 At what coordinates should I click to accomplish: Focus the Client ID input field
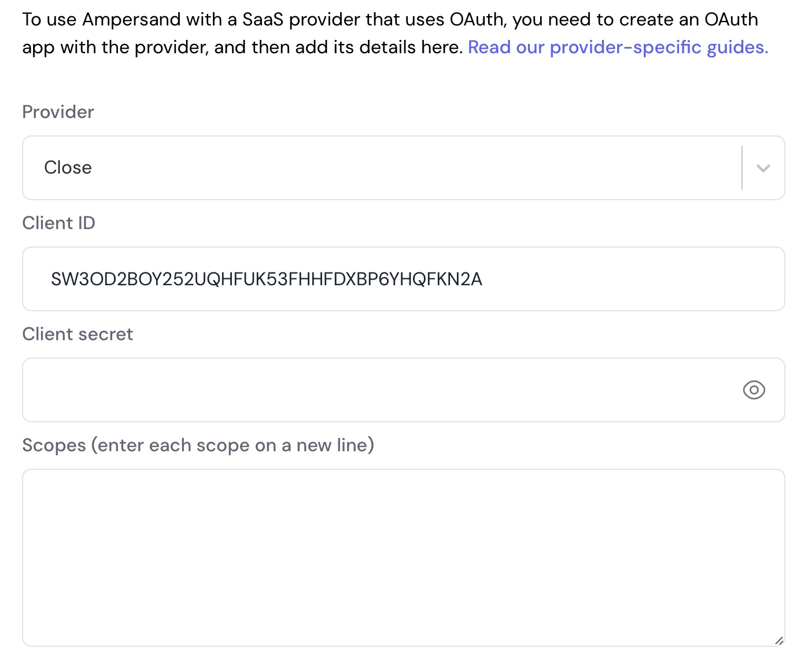pos(403,279)
